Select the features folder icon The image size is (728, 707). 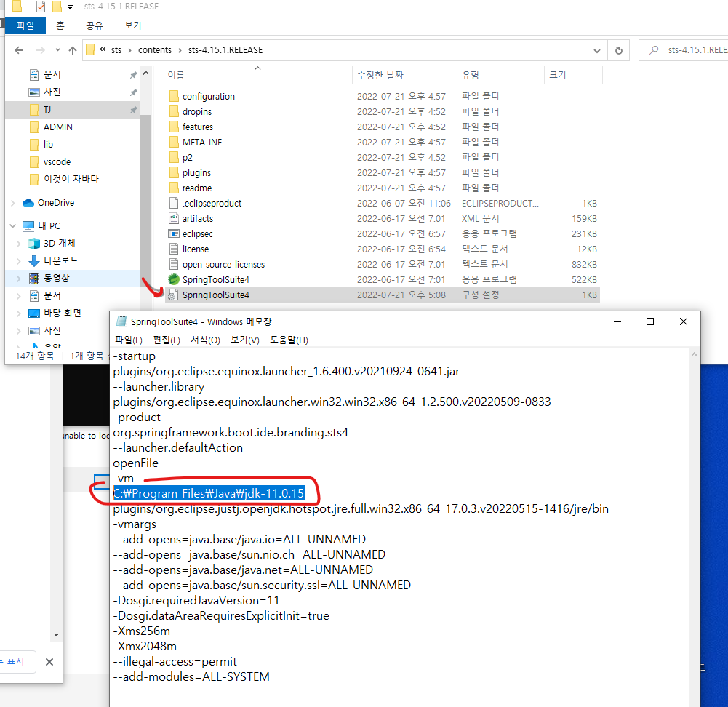174,127
